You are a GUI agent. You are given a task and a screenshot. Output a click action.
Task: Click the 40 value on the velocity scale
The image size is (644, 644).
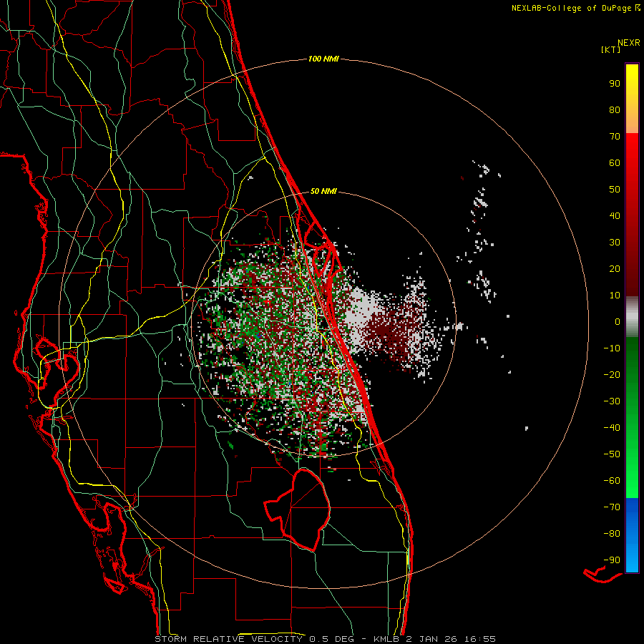(615, 216)
